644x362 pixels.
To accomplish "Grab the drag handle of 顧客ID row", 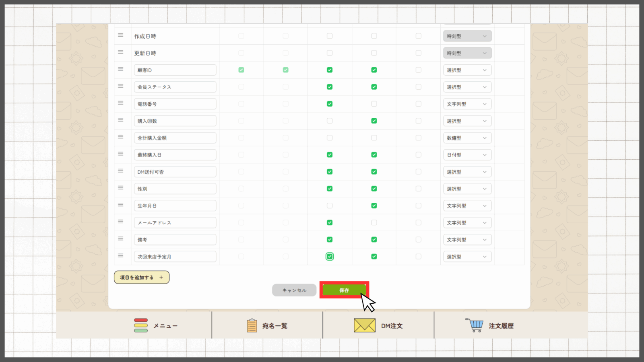I will [x=120, y=69].
